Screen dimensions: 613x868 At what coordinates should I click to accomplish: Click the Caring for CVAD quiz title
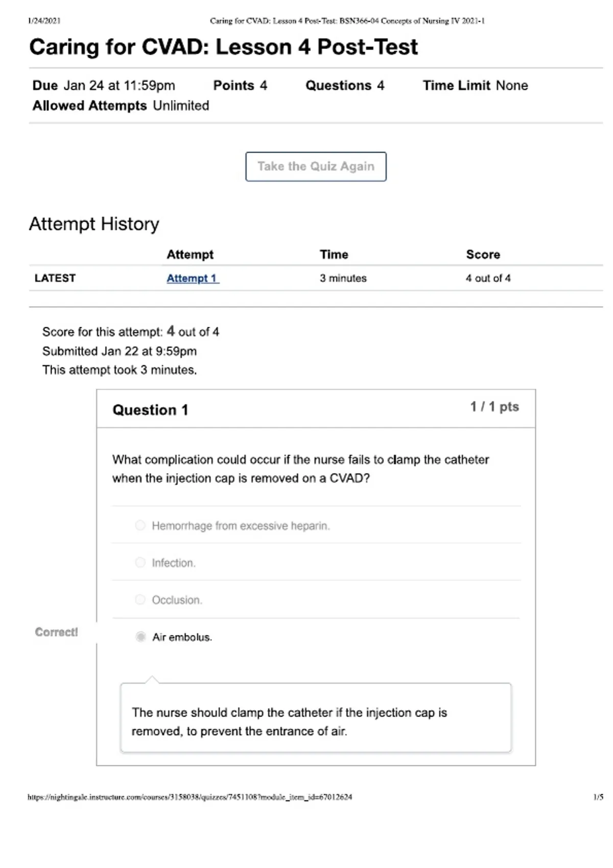(x=223, y=47)
